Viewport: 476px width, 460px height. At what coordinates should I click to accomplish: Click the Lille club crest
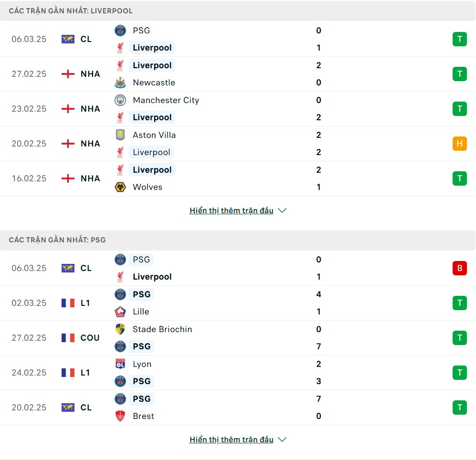click(120, 312)
